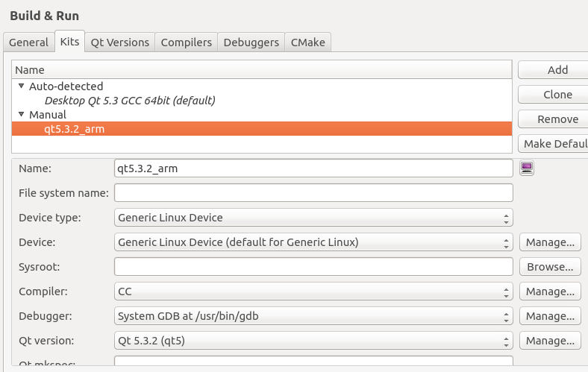This screenshot has width=588, height=372.
Task: Switch to the Qt Versions tab
Action: [x=120, y=42]
